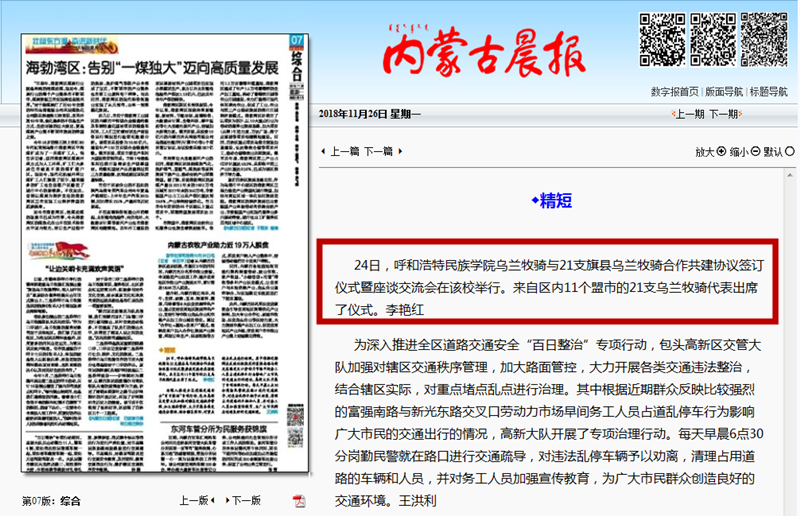Screen dimensions: 800x516
Task: Open 版面导航 page navigation
Action: (x=723, y=92)
